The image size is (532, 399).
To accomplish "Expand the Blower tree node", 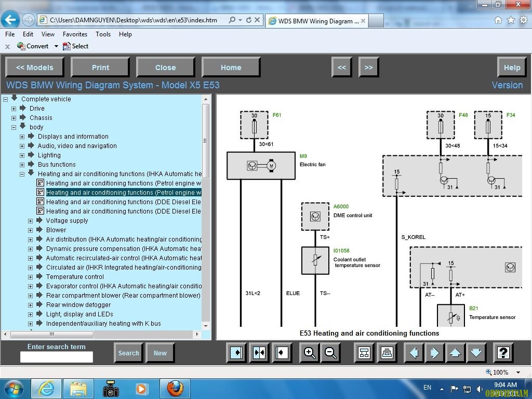I will [x=30, y=230].
